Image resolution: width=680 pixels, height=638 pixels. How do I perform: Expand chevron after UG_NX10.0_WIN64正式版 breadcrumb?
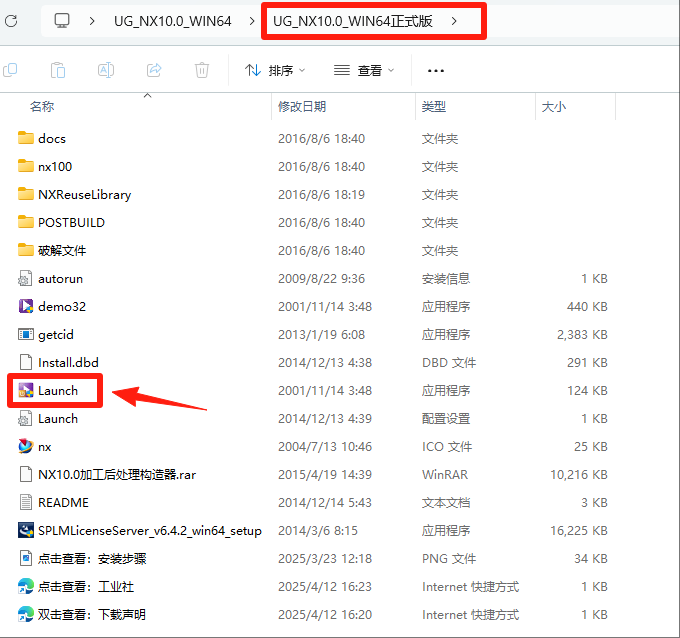[454, 21]
